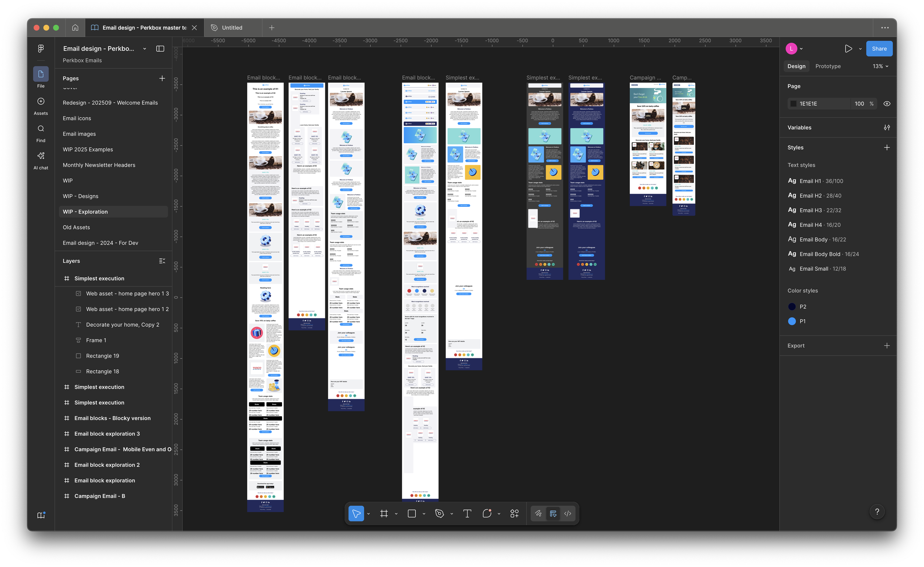Select the Comment tool in the bottom toolbar
This screenshot has width=924, height=567.
point(486,513)
